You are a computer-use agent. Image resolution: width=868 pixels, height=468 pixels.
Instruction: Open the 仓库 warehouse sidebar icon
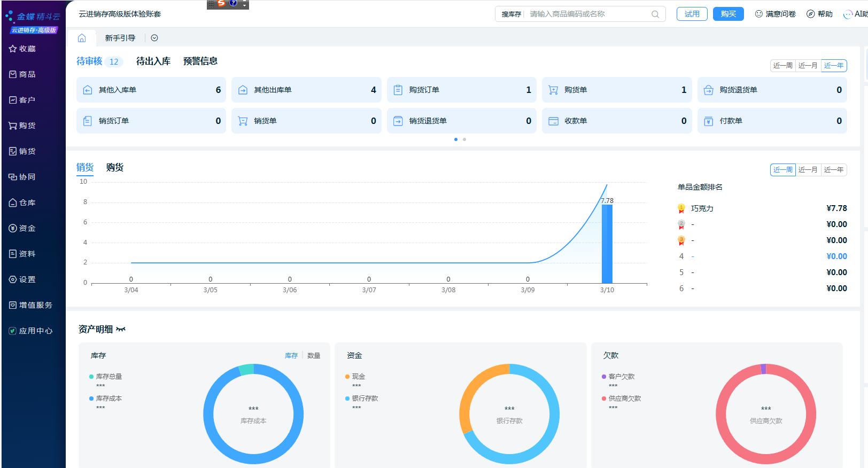(x=13, y=202)
